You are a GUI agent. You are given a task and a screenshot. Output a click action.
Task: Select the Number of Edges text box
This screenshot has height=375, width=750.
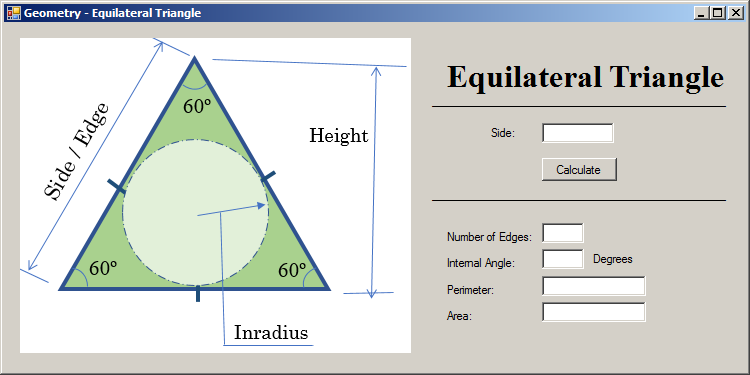click(x=562, y=233)
